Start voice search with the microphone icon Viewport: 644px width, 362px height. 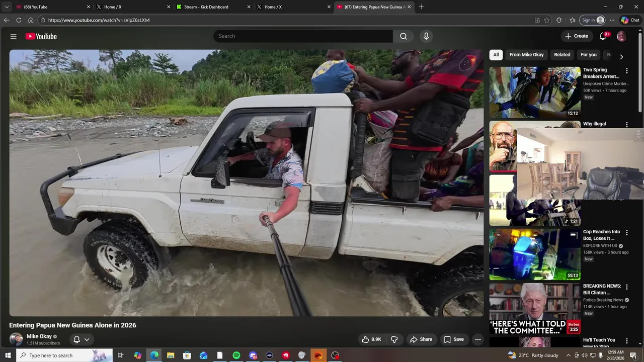[426, 36]
